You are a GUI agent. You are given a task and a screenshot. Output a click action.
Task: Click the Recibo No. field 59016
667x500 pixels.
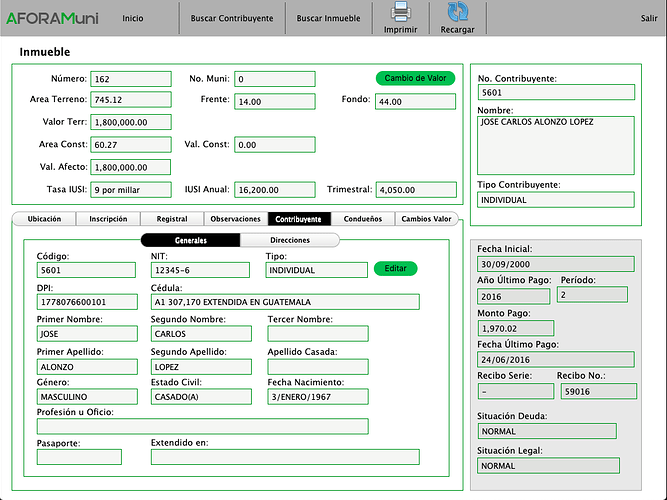pyautogui.click(x=599, y=391)
